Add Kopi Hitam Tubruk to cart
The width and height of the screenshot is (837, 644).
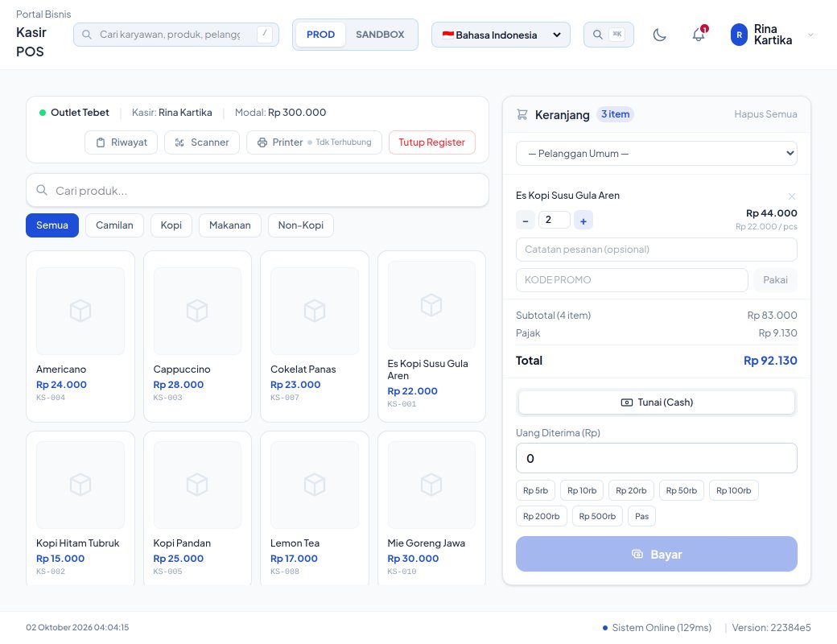(x=80, y=507)
